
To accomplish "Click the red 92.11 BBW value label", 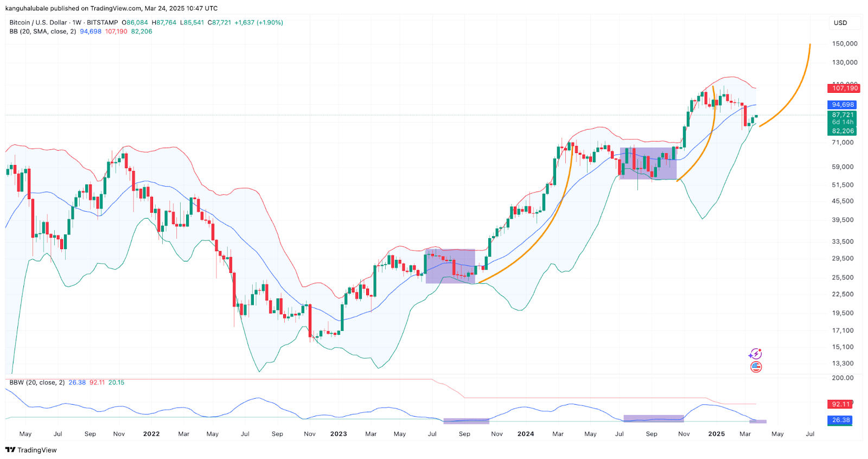I will (x=840, y=404).
